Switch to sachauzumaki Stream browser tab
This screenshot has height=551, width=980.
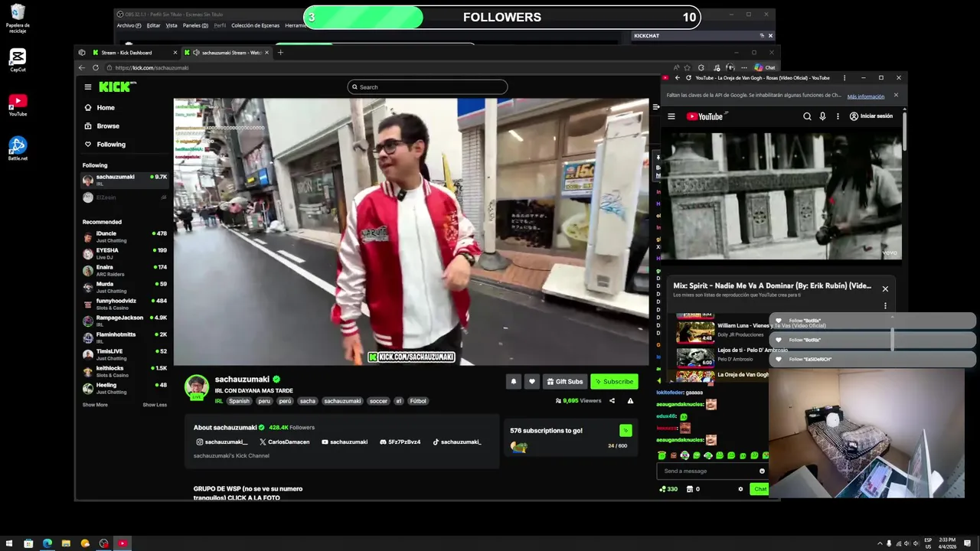click(x=227, y=53)
